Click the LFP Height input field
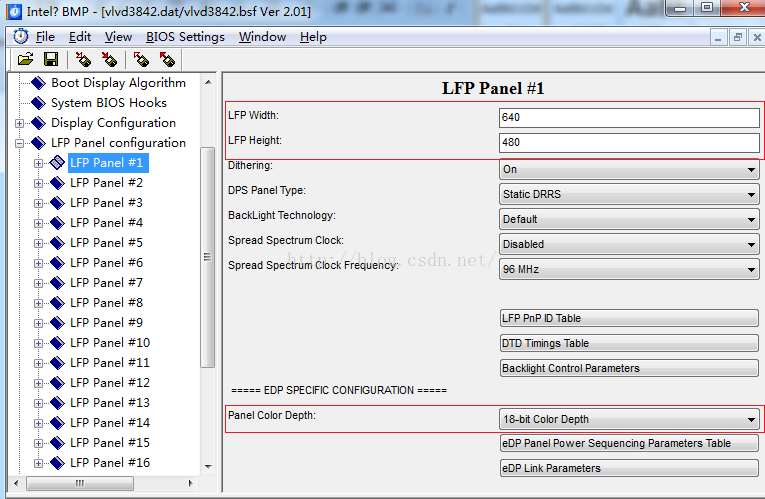This screenshot has height=499, width=765. coord(629,142)
